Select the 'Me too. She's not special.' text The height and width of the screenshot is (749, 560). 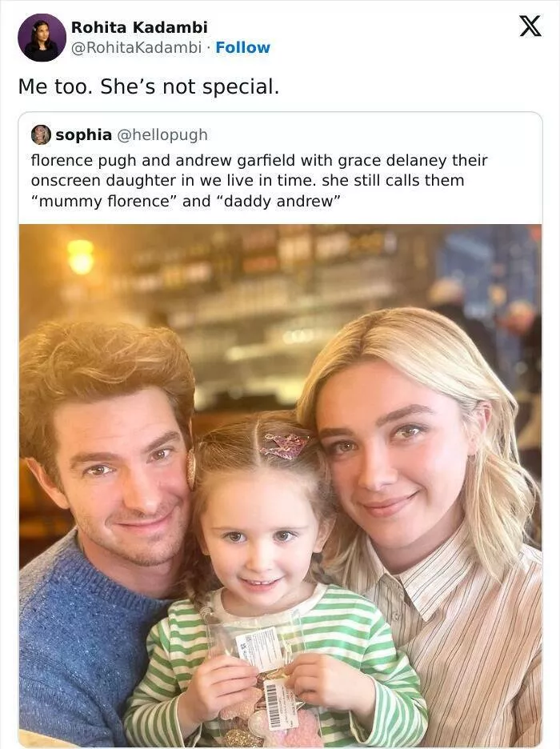click(x=149, y=86)
